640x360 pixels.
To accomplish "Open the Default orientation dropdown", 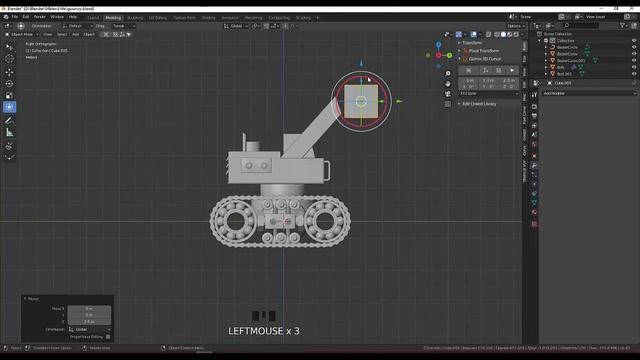I will tap(77, 26).
